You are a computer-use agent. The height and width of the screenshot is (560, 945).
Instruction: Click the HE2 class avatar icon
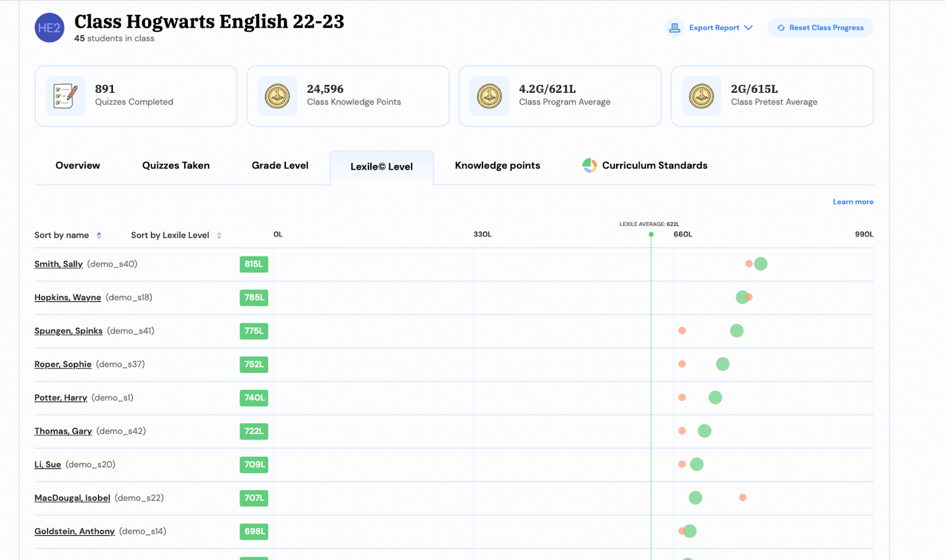[x=49, y=28]
